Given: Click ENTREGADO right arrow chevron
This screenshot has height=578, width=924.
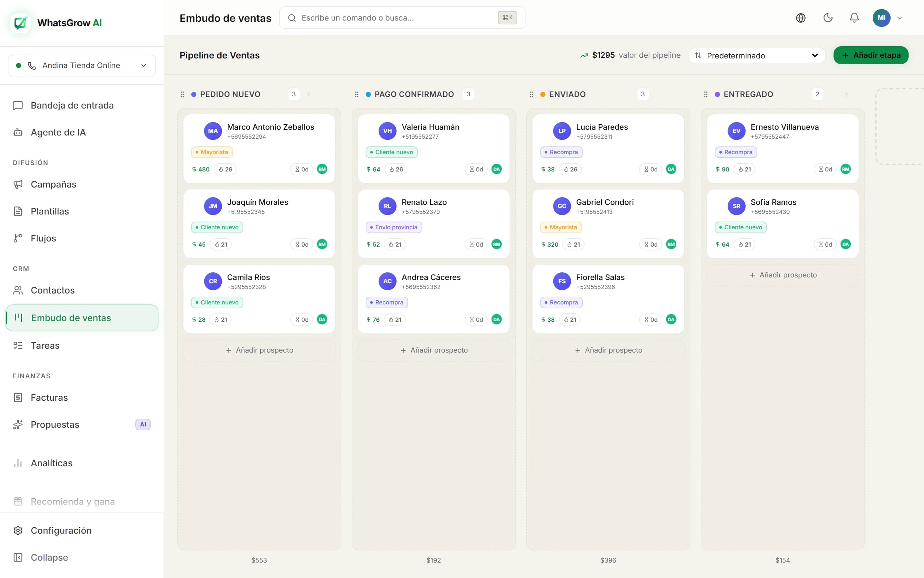Looking at the screenshot, I should [846, 94].
